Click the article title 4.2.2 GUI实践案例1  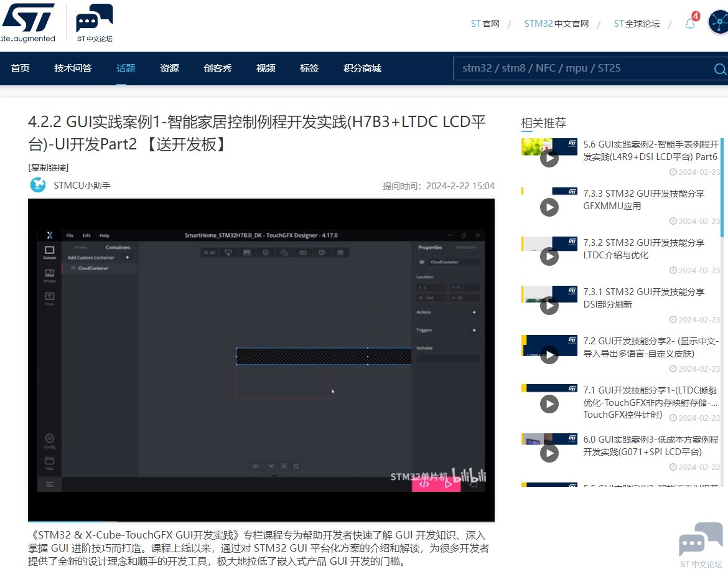(x=257, y=133)
